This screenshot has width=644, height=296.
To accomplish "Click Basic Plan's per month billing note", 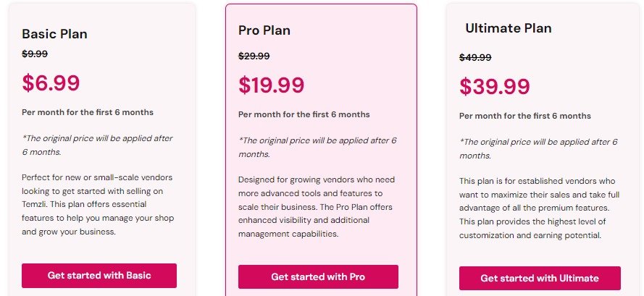I will pyautogui.click(x=88, y=112).
